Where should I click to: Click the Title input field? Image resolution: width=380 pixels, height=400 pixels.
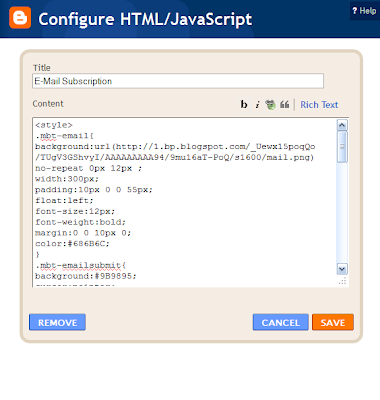point(178,81)
